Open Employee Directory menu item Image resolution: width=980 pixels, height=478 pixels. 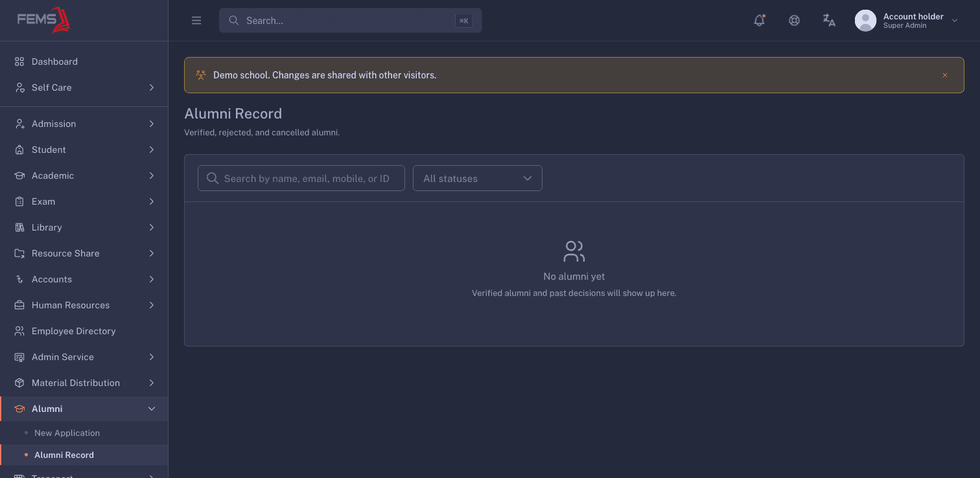click(84, 331)
